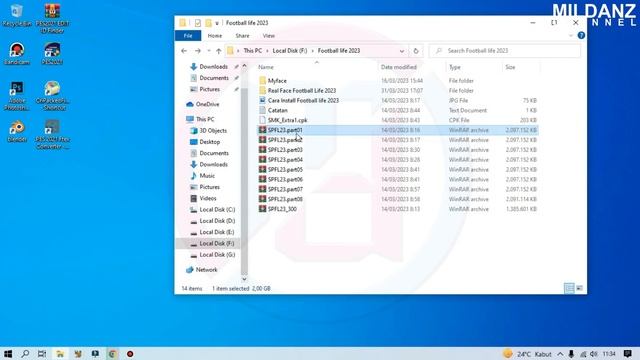Select the file Cara Install Football life 2023
The width and height of the screenshot is (640, 360).
pos(303,100)
